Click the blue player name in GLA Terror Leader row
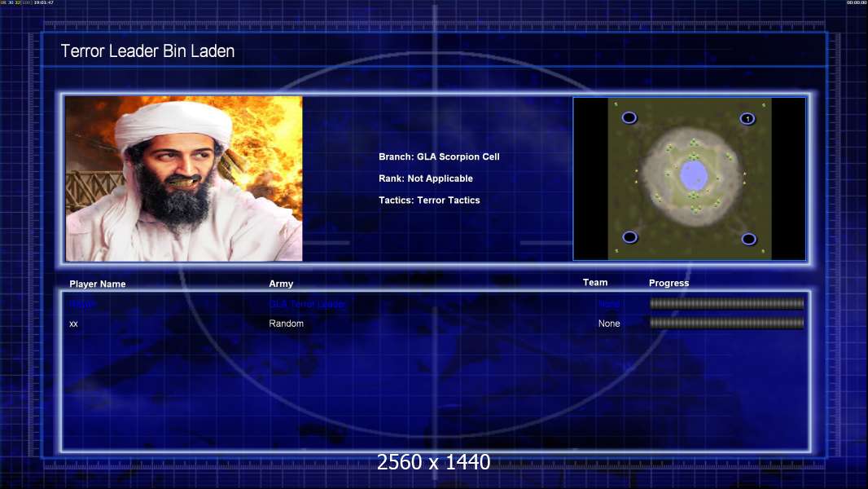This screenshot has width=868, height=489. (82, 304)
